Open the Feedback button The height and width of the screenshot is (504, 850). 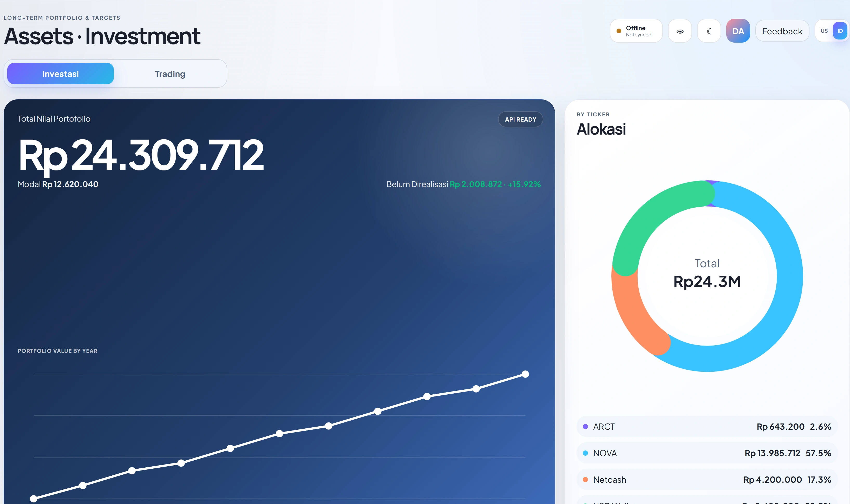click(x=782, y=31)
